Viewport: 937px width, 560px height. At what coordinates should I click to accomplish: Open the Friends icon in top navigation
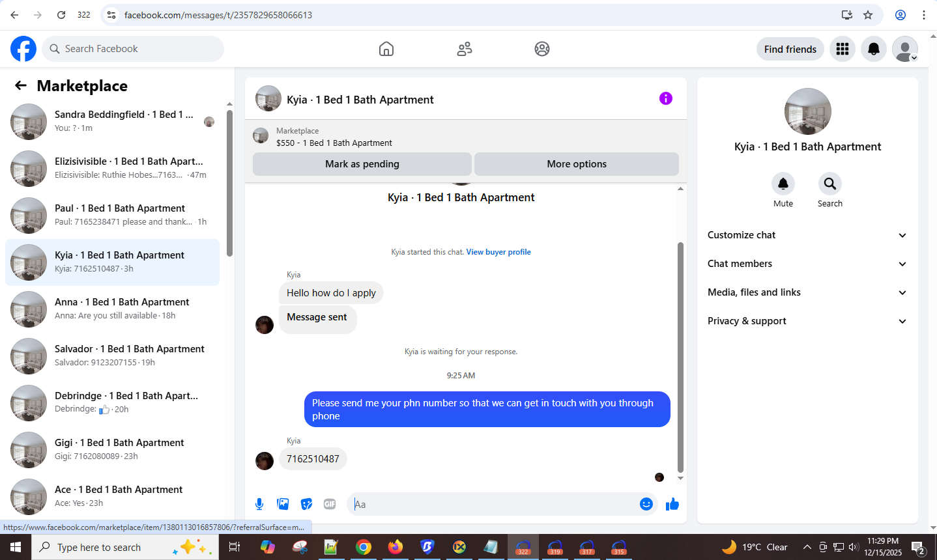point(465,49)
